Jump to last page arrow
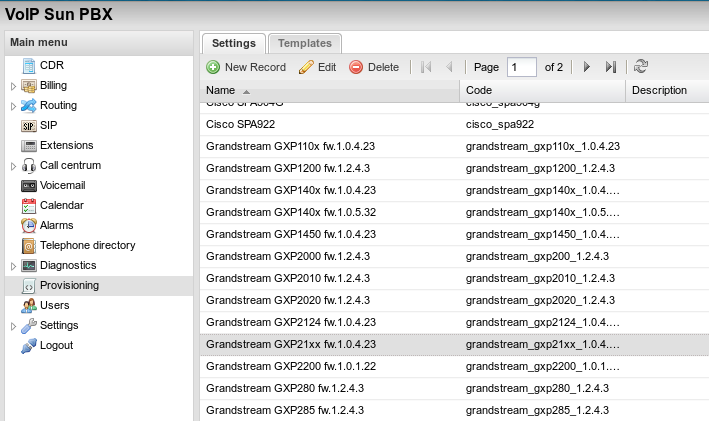Viewport: 709px width, 421px height. pos(610,67)
